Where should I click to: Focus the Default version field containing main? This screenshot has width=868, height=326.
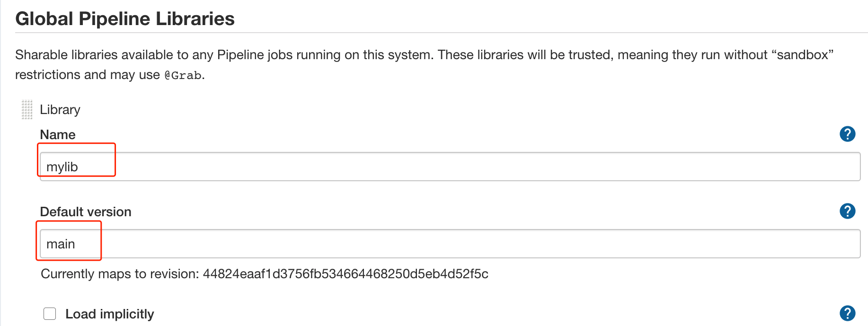450,244
